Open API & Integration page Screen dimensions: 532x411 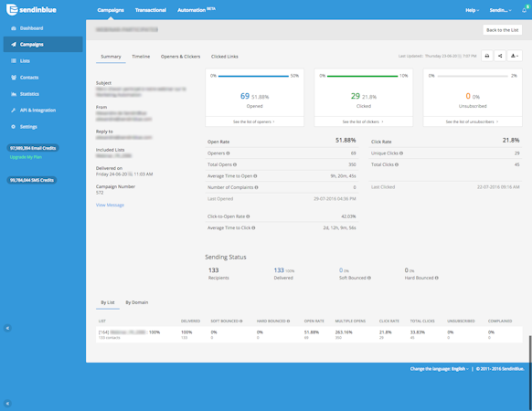(37, 111)
